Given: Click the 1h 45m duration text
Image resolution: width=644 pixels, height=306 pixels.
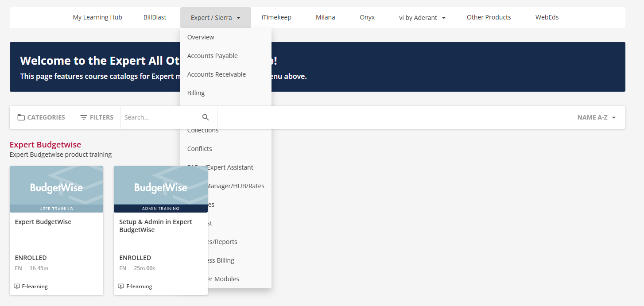Looking at the screenshot, I should pyautogui.click(x=39, y=268).
